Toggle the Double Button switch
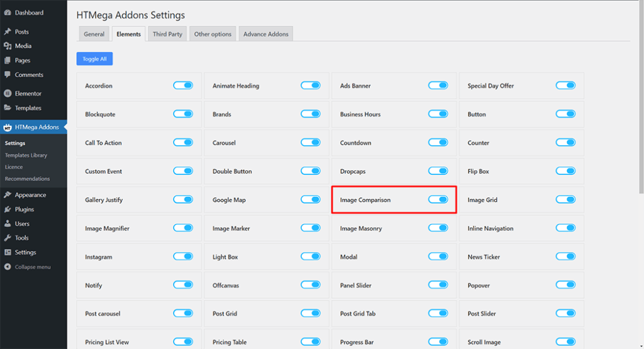Viewport: 644px width, 349px height. pos(311,171)
